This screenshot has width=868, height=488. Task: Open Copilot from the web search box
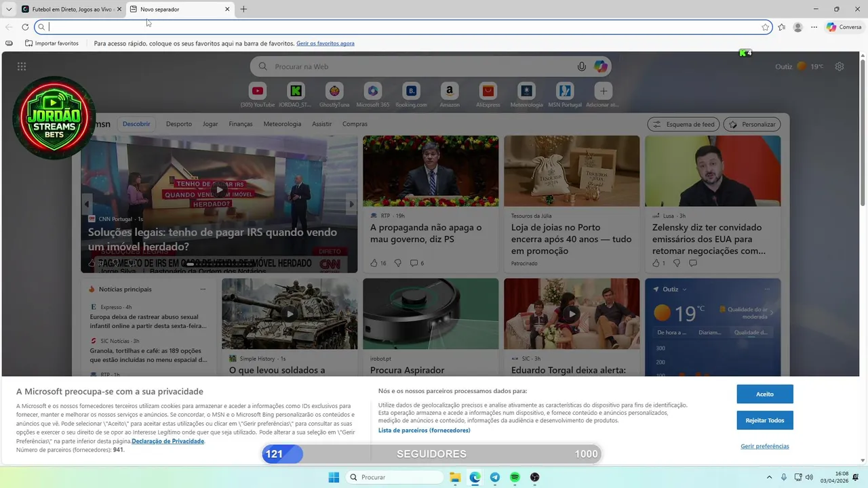click(x=601, y=66)
